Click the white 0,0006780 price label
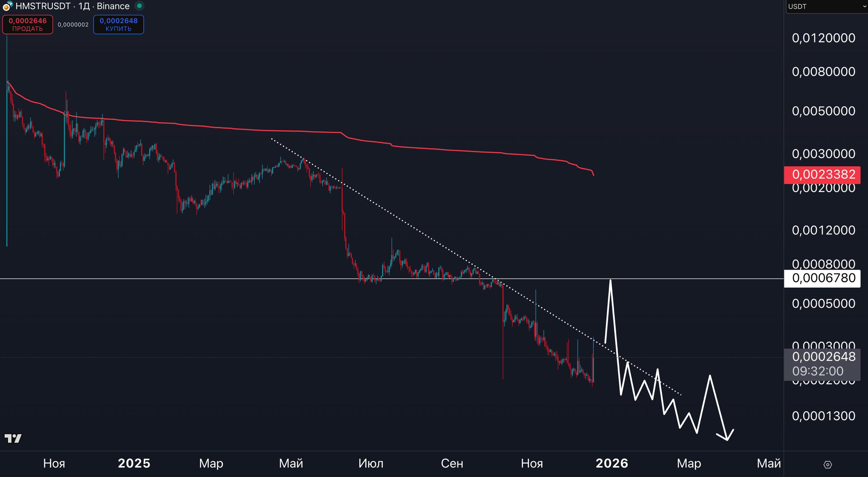 (x=822, y=278)
